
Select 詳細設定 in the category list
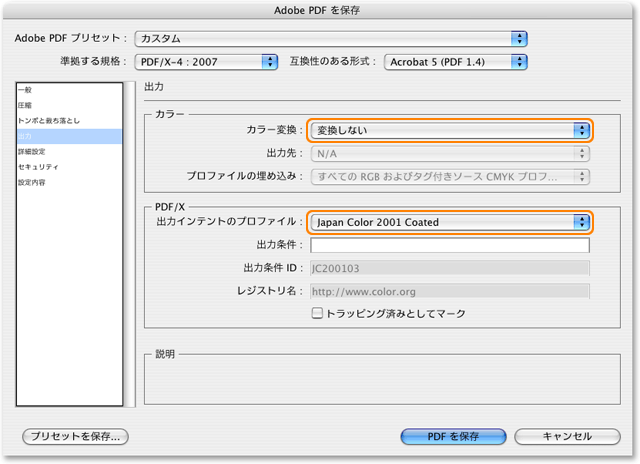pos(30,151)
